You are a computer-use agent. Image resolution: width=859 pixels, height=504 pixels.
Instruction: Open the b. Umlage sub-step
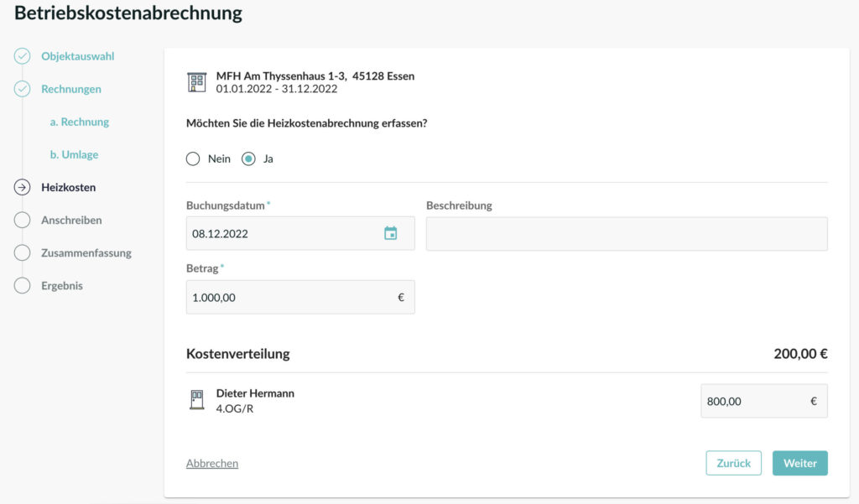(74, 155)
